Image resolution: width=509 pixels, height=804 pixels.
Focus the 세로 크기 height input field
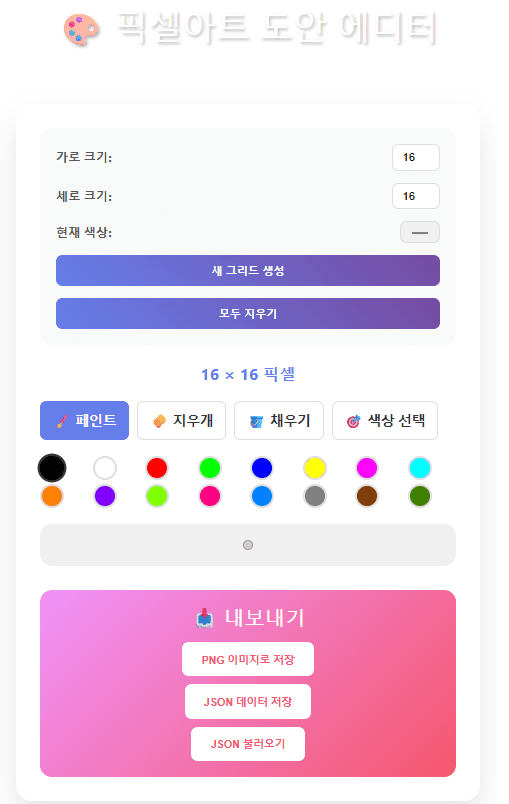[x=416, y=196]
